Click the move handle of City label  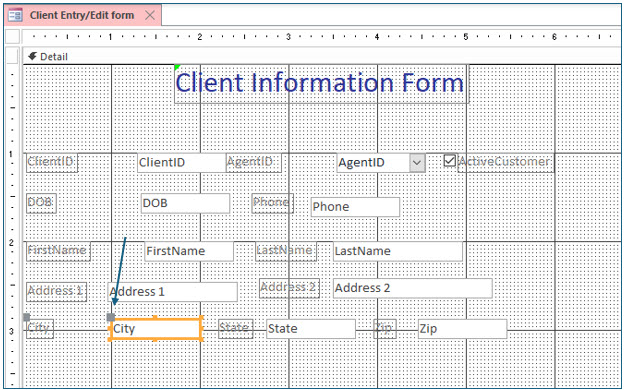coord(26,317)
